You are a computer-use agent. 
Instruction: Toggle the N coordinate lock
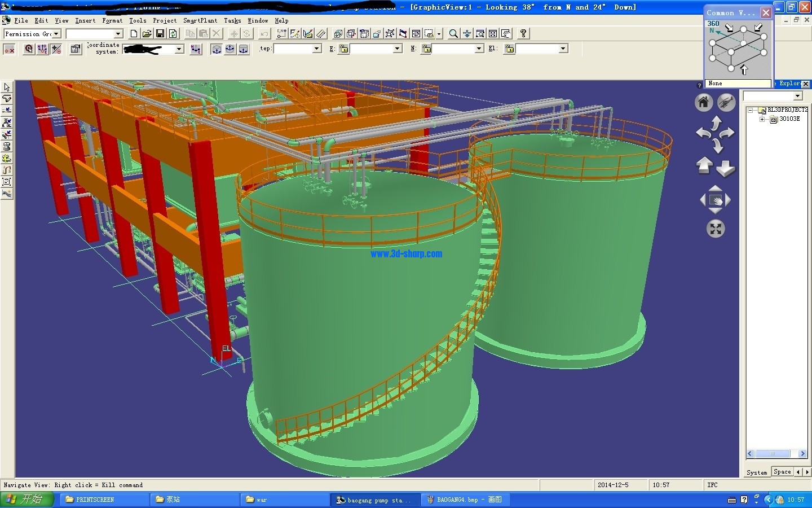pos(426,49)
